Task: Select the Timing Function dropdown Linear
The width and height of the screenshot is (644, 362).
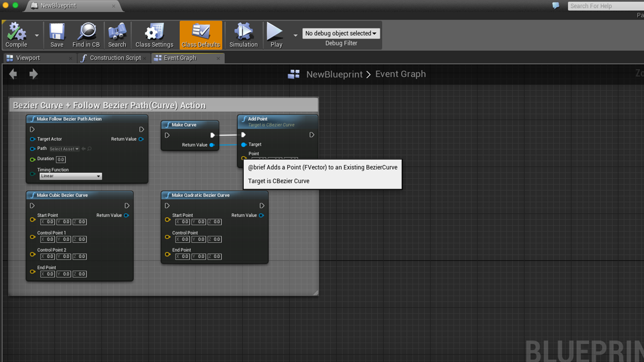Action: 68,176
